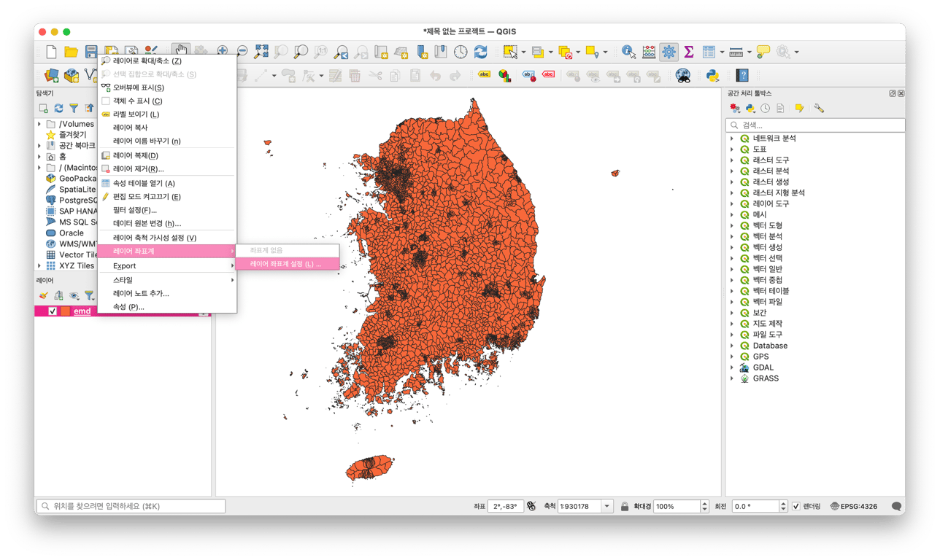The width and height of the screenshot is (940, 560).
Task: Toggle the 렌더링 checkbox in status bar
Action: [796, 506]
